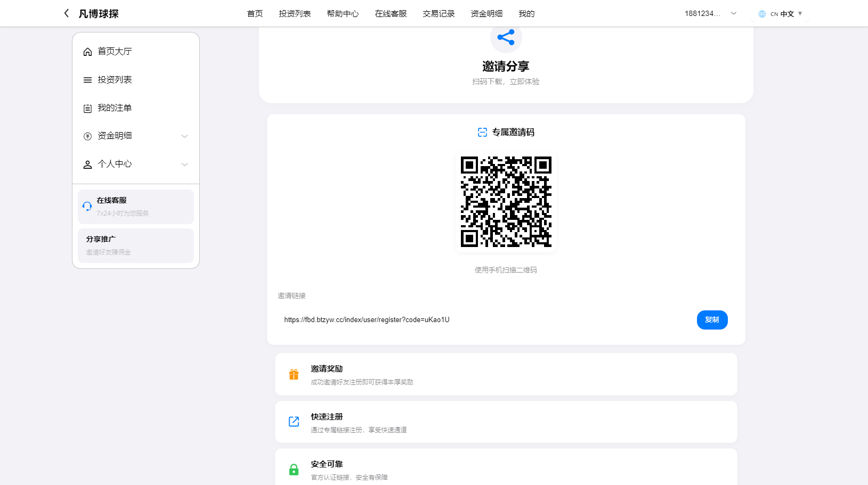The height and width of the screenshot is (485, 868).
Task: Click the orange gift icon for 邀请奖励
Action: 294,374
